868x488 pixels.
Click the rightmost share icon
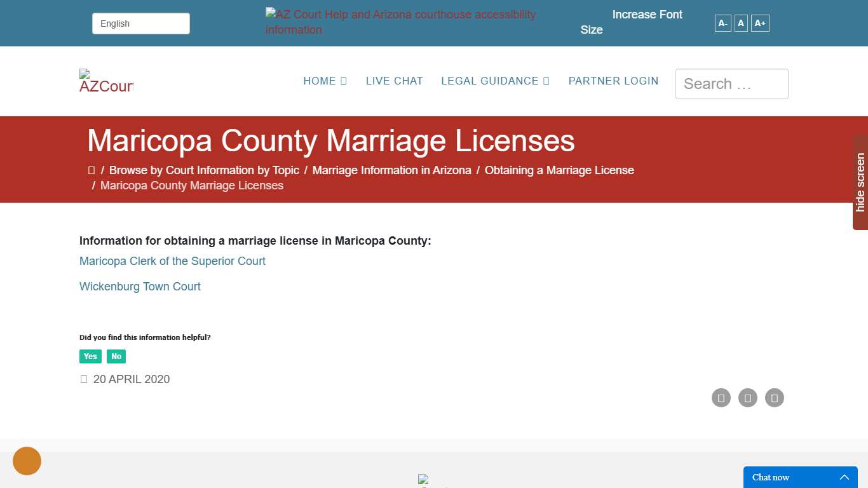click(x=775, y=398)
